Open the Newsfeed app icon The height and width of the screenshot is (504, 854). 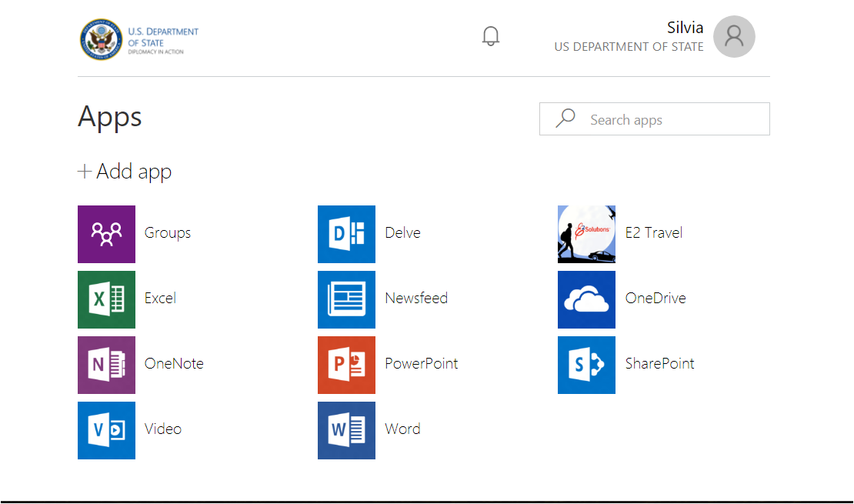(x=346, y=299)
